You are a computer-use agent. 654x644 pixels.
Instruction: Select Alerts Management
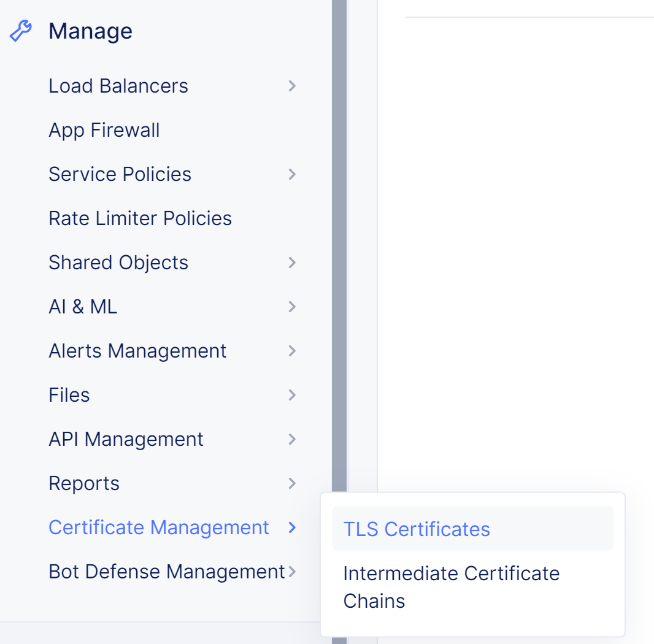point(137,351)
